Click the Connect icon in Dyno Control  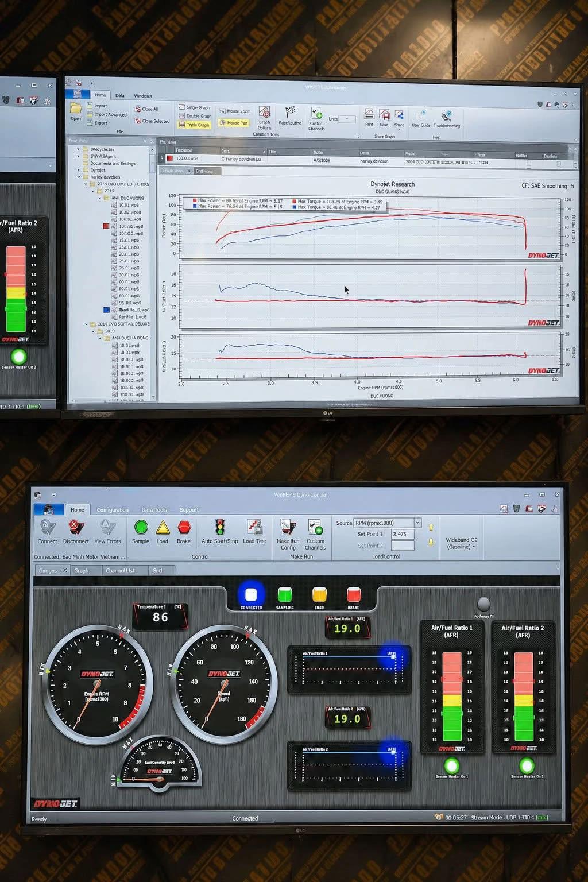[x=48, y=527]
